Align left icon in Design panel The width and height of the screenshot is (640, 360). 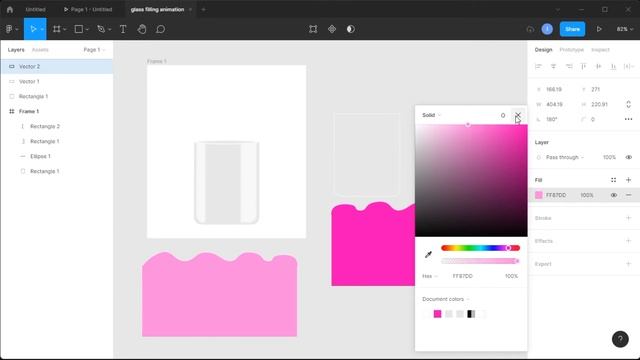[538, 66]
